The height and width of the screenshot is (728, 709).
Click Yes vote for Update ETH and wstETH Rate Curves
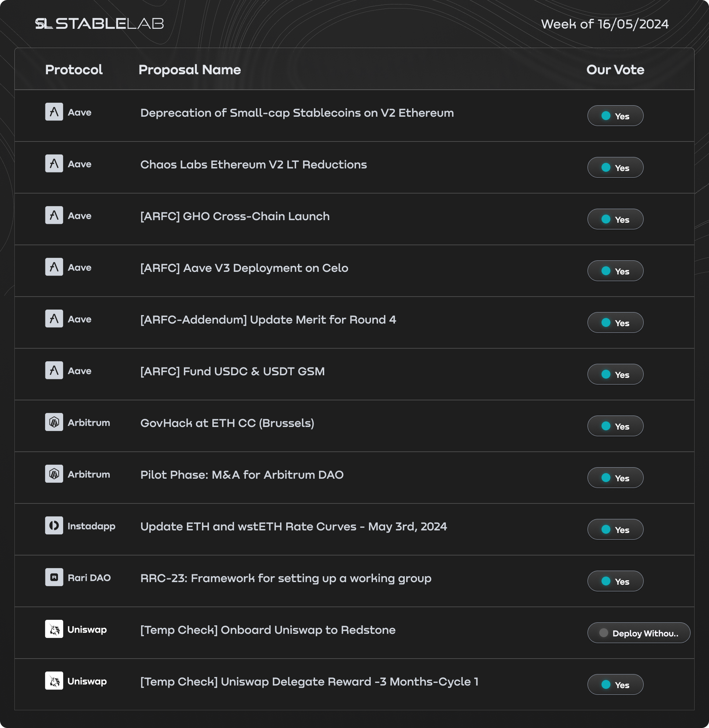(615, 530)
